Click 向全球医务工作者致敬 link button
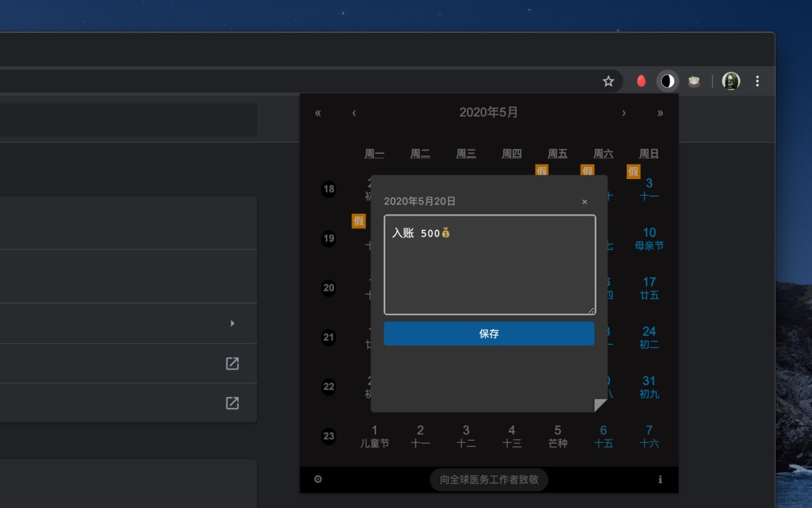The image size is (812, 508). click(x=489, y=479)
